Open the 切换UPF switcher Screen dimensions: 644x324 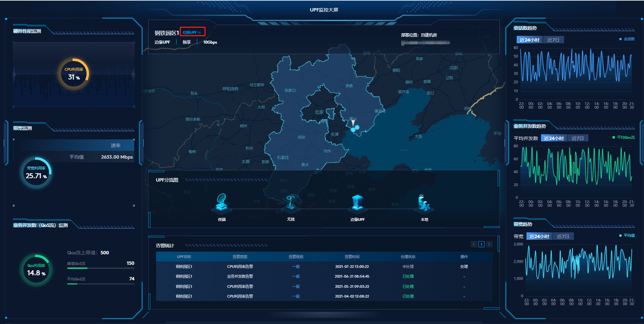point(192,32)
